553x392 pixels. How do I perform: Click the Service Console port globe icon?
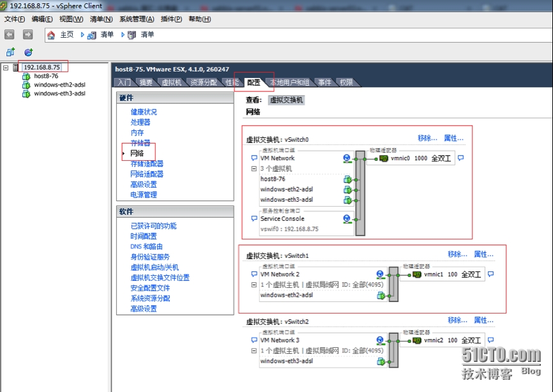(347, 219)
